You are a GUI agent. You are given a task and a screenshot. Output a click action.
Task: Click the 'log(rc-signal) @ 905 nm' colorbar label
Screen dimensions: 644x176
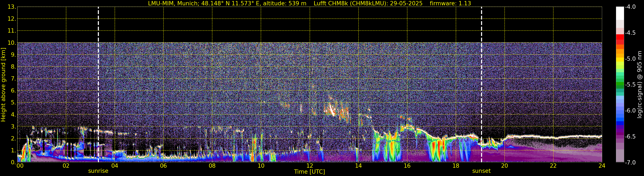640,85
